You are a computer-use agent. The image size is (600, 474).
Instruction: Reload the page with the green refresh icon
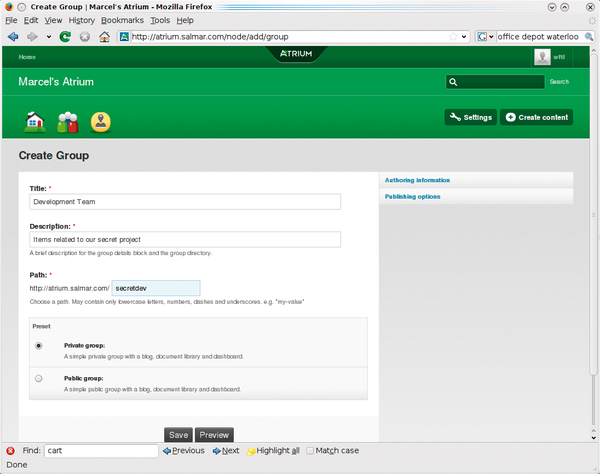[65, 37]
